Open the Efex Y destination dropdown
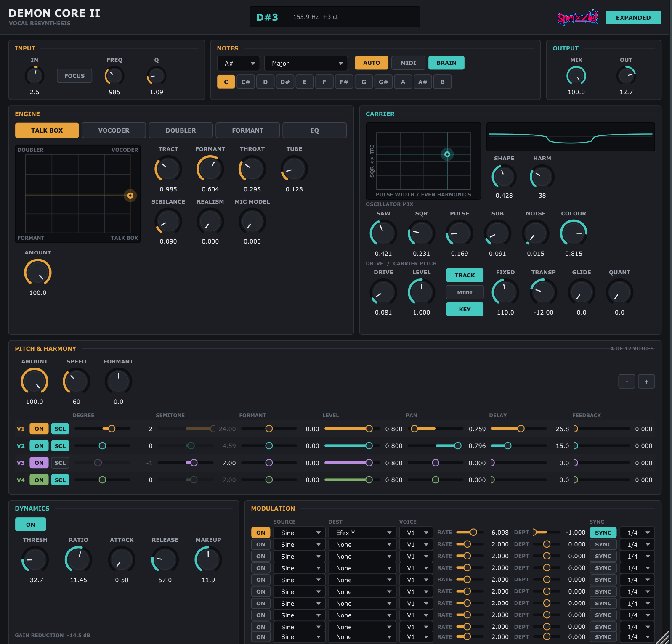 click(363, 533)
